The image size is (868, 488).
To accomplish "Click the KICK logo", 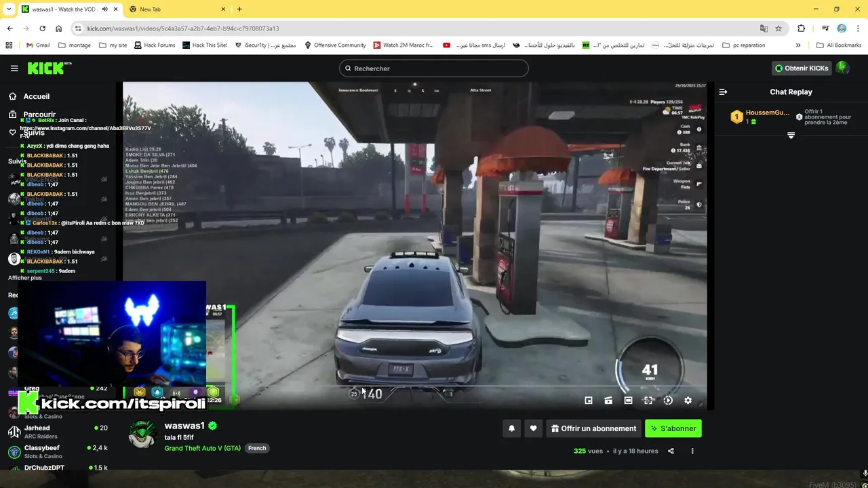I will pyautogui.click(x=49, y=68).
